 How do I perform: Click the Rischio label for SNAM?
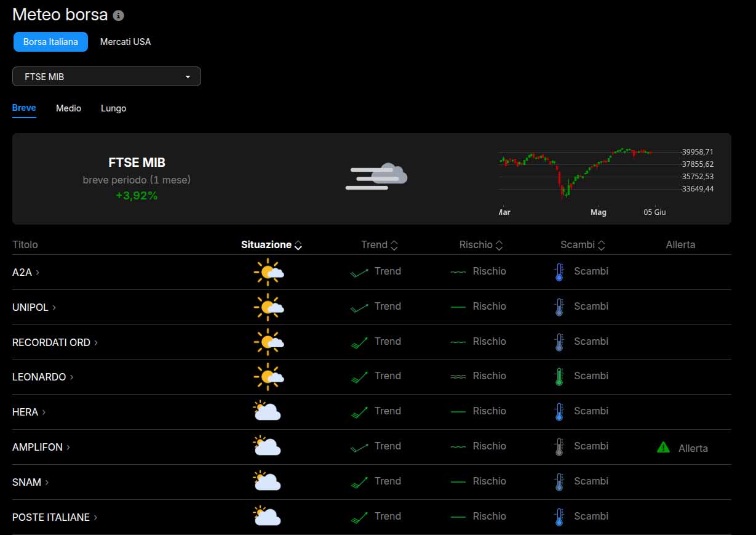coord(490,481)
